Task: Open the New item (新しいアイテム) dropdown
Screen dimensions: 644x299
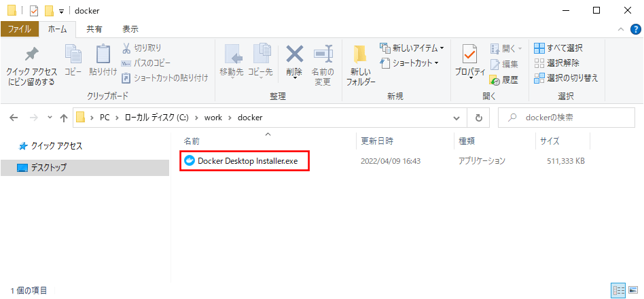Action: pyautogui.click(x=412, y=48)
